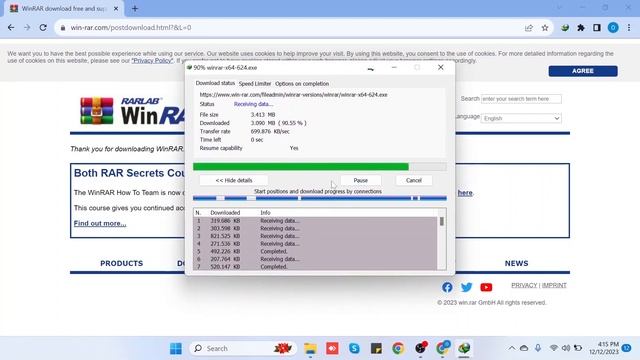Open the Wi-Fi network tray icon
This screenshot has width=640, height=360.
click(x=553, y=348)
